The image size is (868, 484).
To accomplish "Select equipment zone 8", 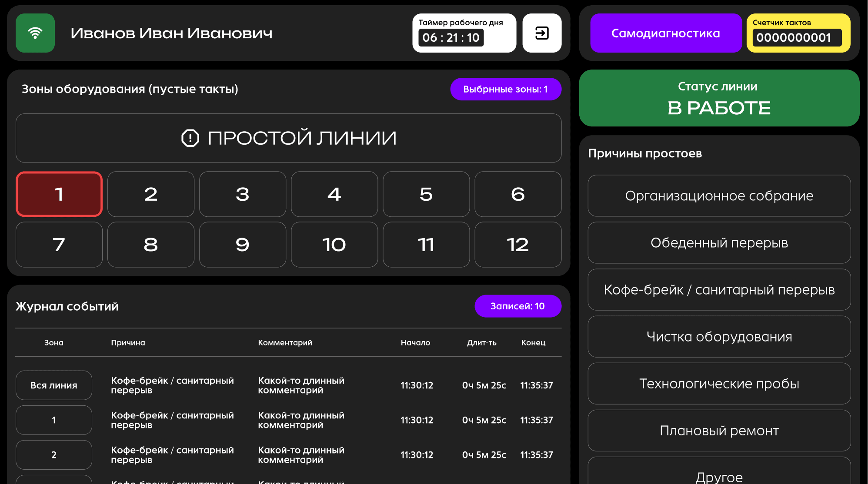I will pos(151,245).
